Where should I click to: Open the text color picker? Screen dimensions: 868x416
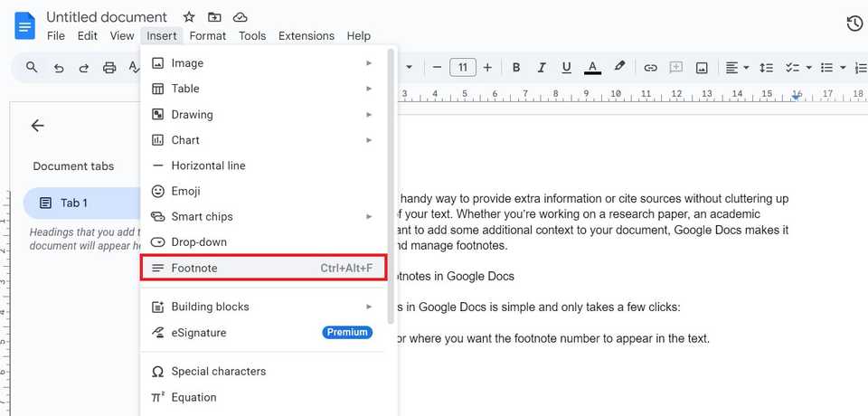pos(592,68)
